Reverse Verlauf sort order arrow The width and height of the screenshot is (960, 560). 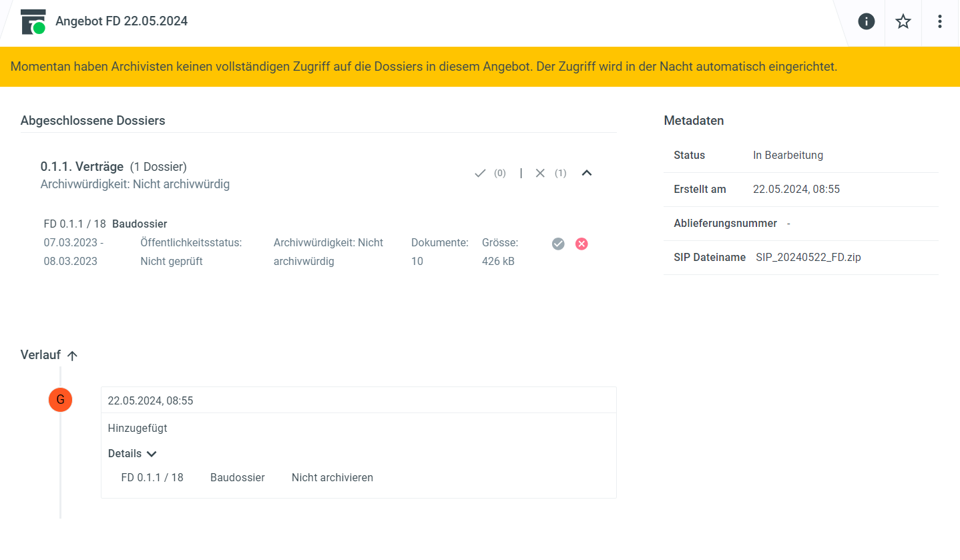click(x=73, y=356)
